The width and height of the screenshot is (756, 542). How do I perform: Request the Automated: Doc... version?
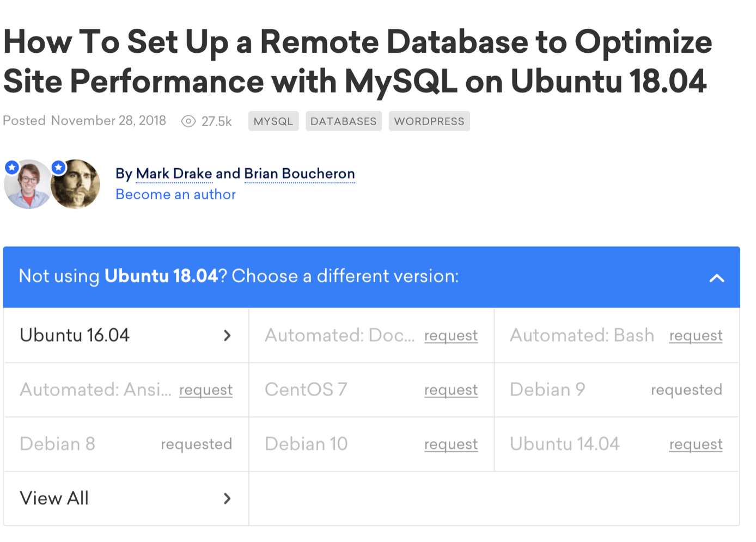451,336
